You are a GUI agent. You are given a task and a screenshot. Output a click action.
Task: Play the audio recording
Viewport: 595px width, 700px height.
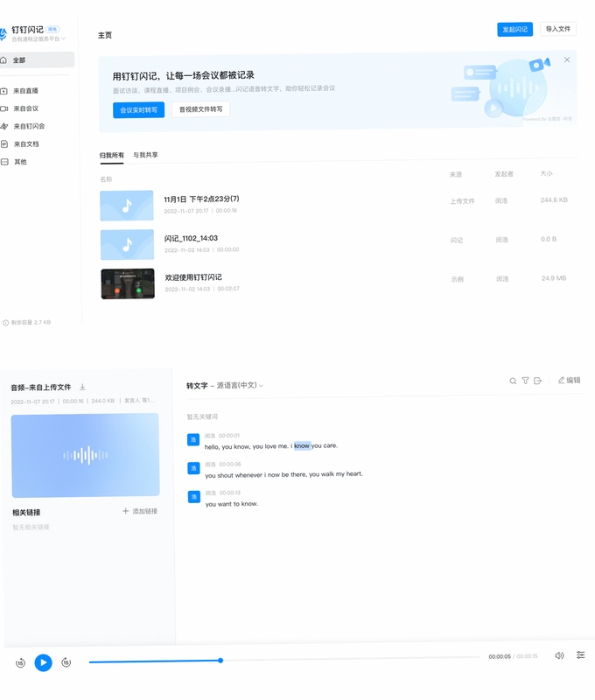coord(43,662)
